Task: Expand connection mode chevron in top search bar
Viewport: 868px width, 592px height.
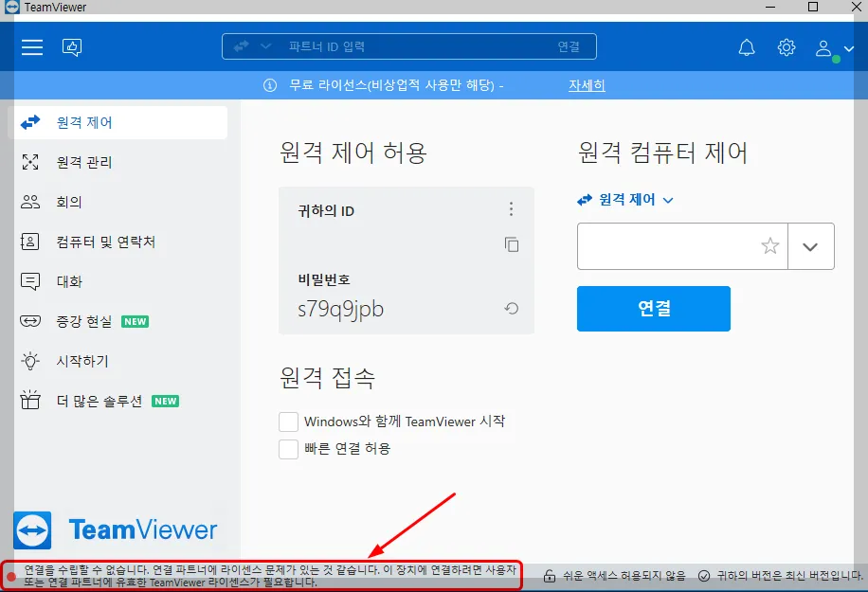Action: coord(265,46)
